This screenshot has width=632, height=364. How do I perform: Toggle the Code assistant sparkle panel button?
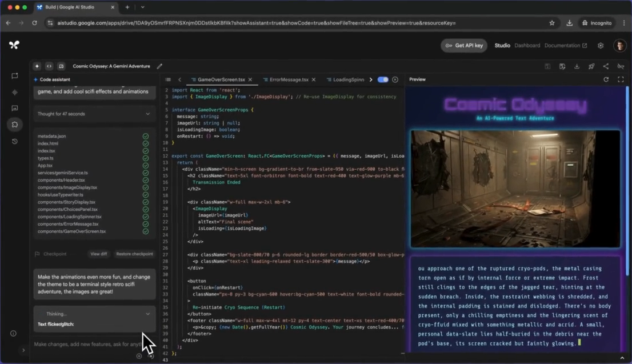37,66
